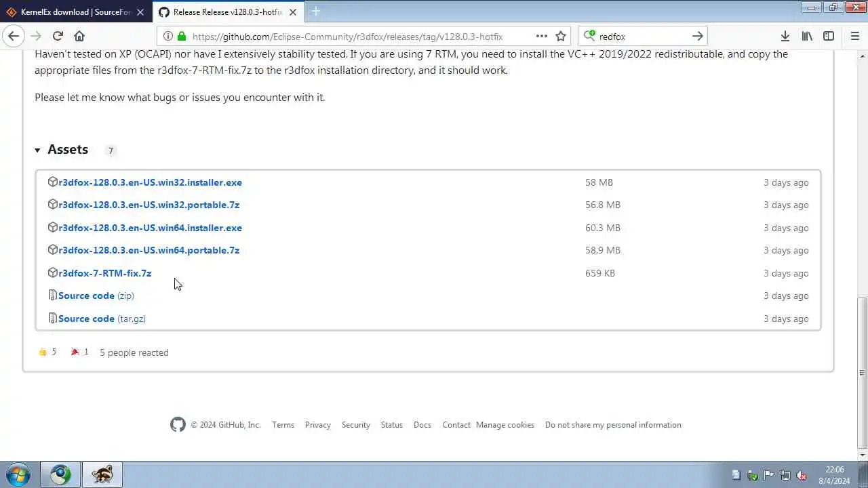Open the Docs footer link
Image resolution: width=868 pixels, height=488 pixels.
[x=422, y=425]
